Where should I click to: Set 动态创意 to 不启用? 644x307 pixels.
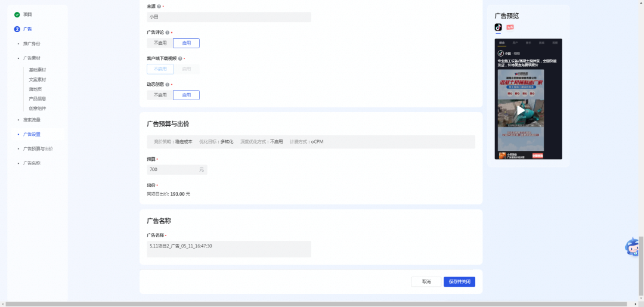tap(160, 95)
